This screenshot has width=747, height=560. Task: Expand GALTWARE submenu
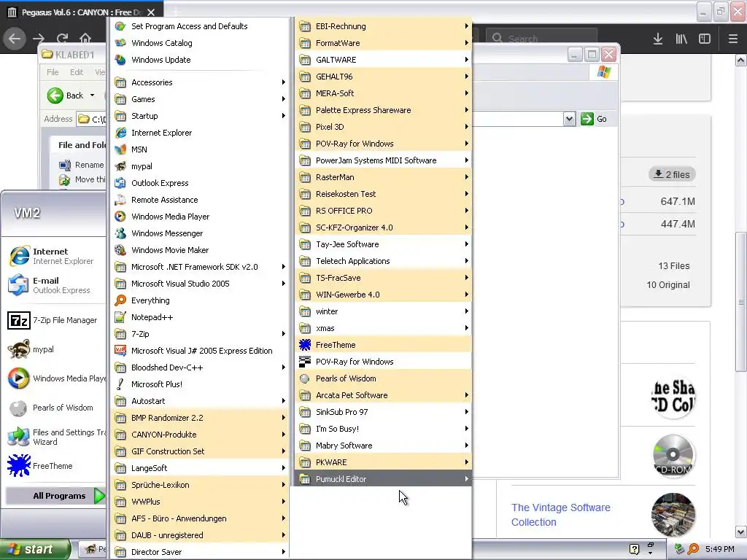coord(384,60)
